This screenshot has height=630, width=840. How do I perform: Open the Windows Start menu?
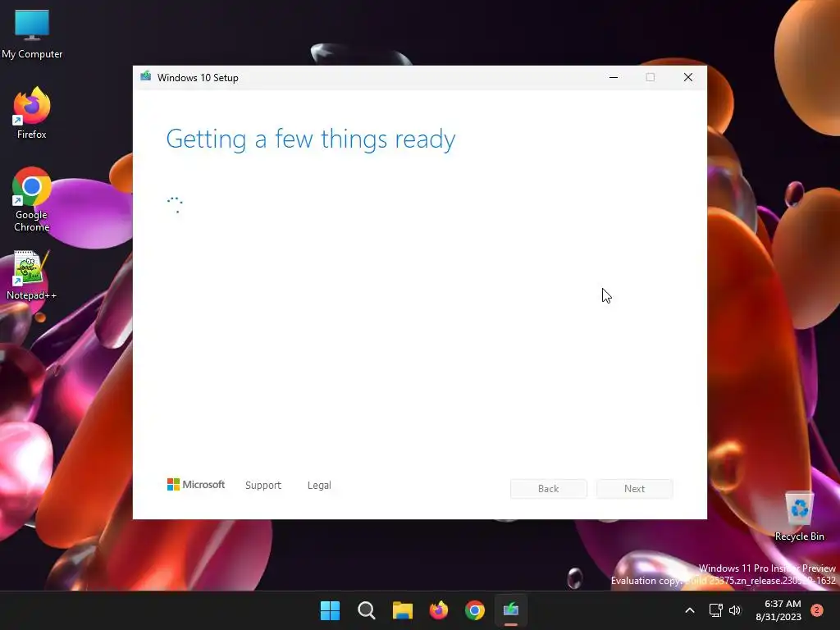pos(330,610)
